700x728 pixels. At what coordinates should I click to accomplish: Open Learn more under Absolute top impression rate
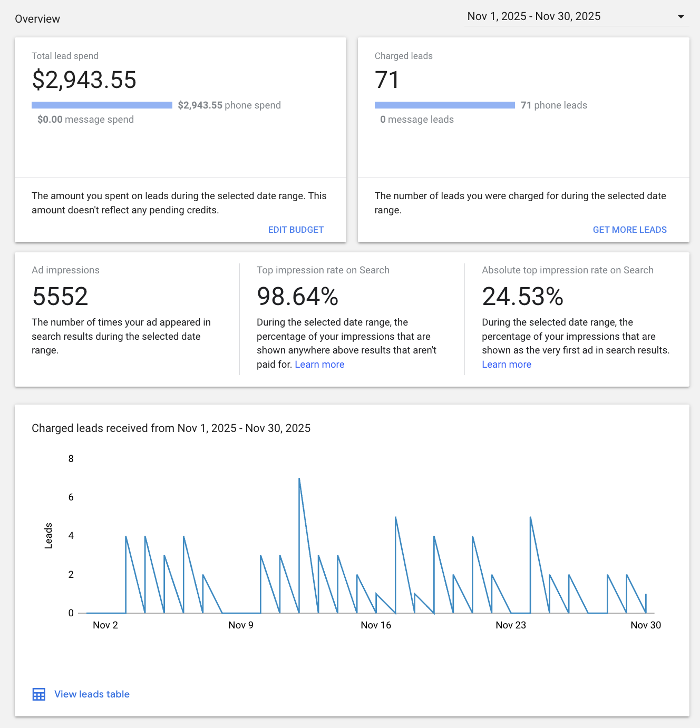coord(506,365)
